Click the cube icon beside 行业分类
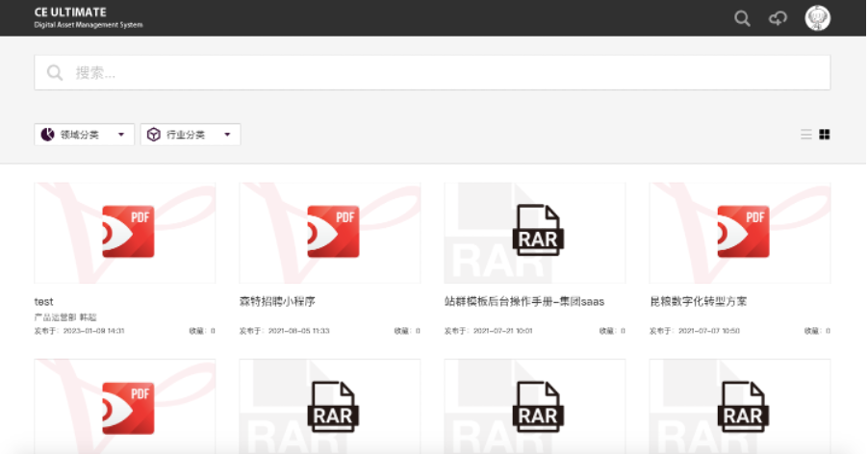868x454 pixels. pyautogui.click(x=153, y=135)
